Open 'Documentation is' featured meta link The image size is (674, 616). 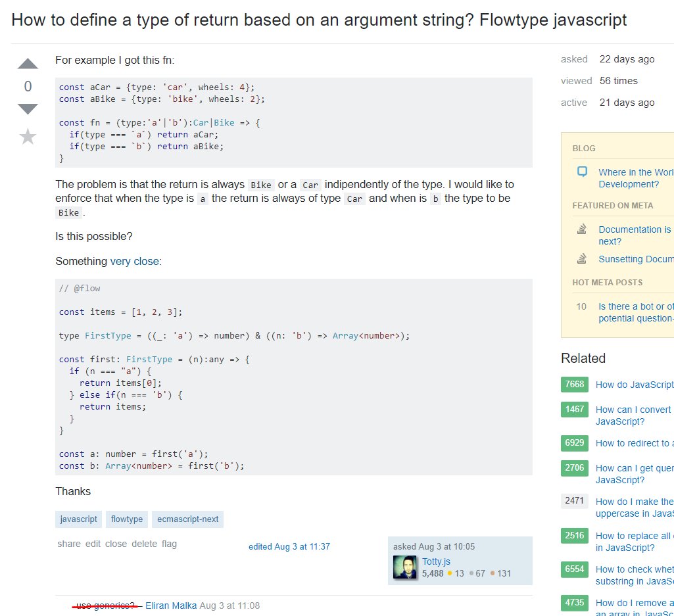click(x=636, y=235)
